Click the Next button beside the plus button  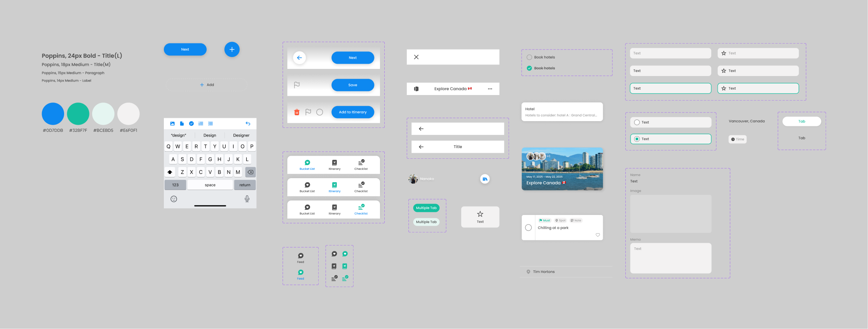(x=185, y=49)
